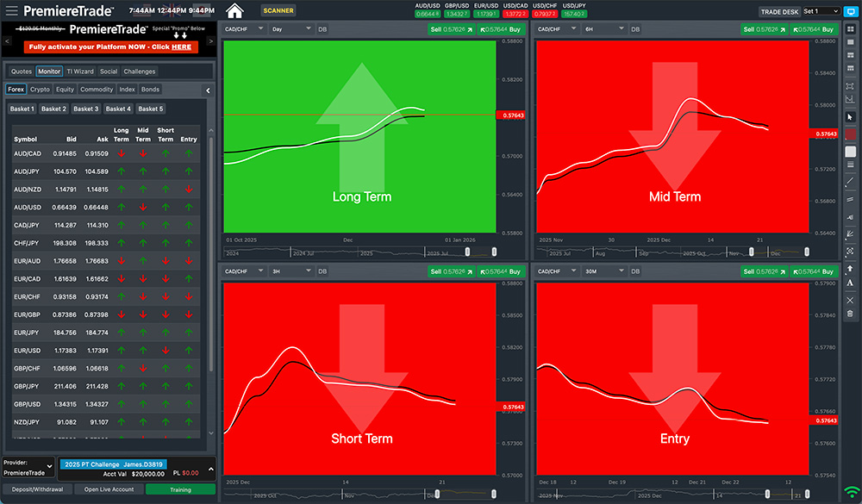This screenshot has width=862, height=504.
Task: Switch to the Crypto tab
Action: tap(40, 89)
